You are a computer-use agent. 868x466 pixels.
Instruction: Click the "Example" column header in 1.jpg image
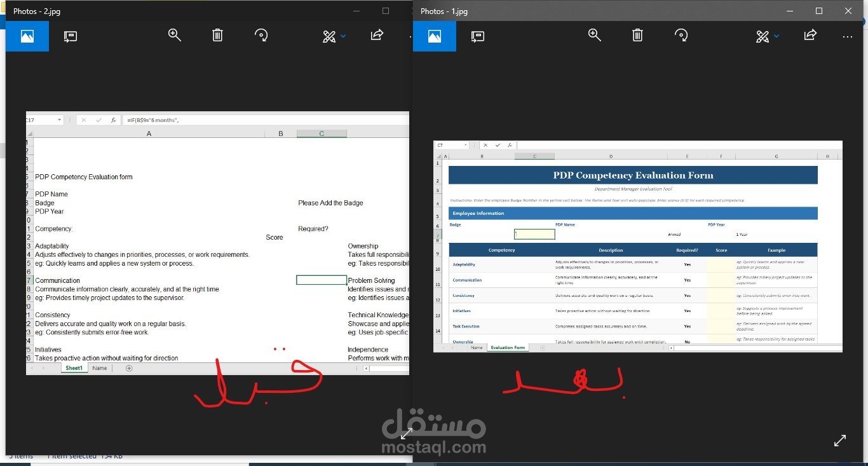(776, 250)
